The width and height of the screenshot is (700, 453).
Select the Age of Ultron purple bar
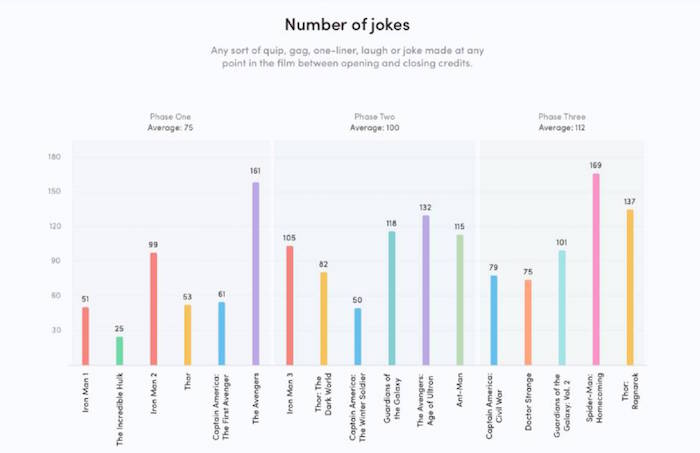[426, 290]
